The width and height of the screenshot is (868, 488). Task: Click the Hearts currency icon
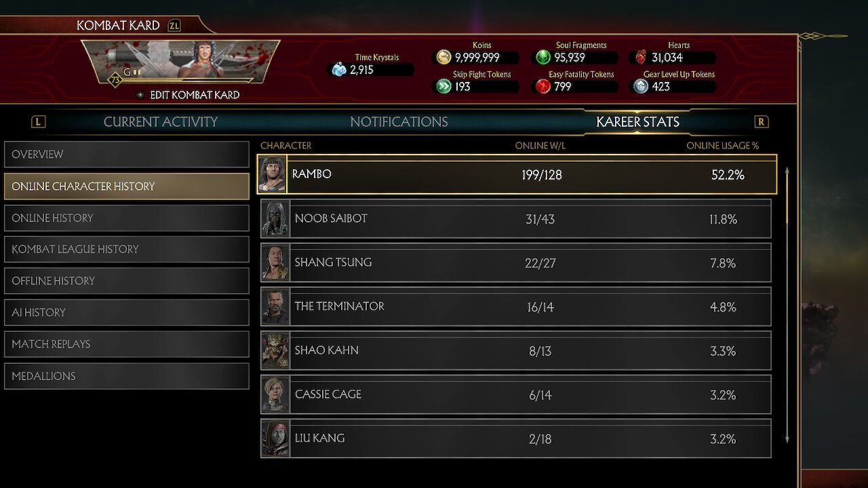point(641,58)
